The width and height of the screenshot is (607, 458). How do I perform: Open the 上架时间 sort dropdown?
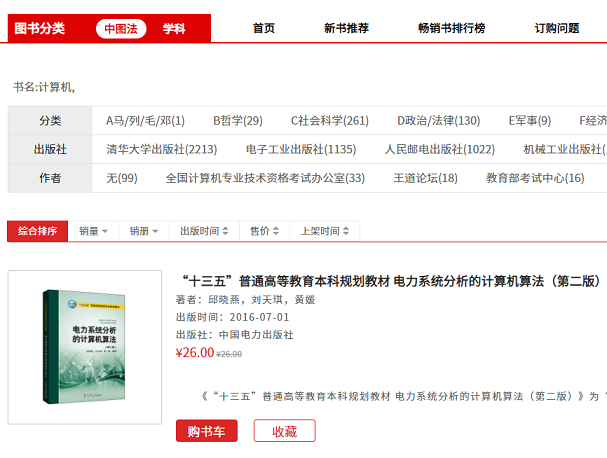pyautogui.click(x=324, y=231)
